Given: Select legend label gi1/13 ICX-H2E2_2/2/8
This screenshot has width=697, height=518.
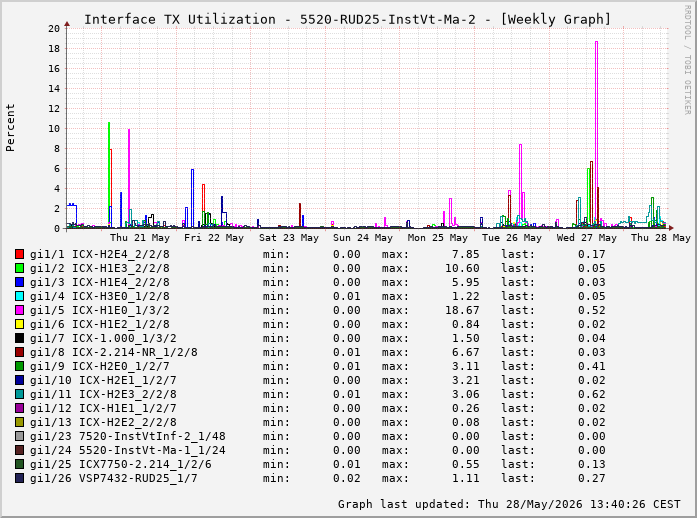Looking at the screenshot, I should [103, 422].
